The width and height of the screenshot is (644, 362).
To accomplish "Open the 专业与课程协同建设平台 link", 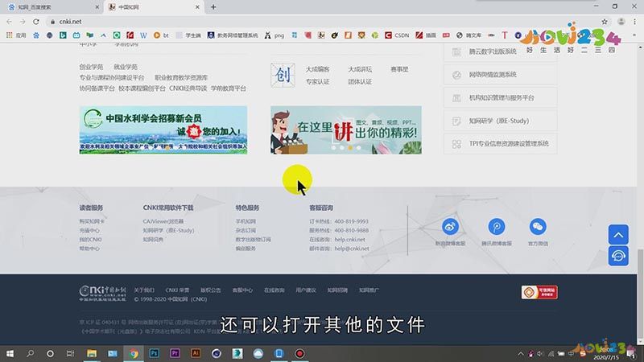I will pos(112,77).
